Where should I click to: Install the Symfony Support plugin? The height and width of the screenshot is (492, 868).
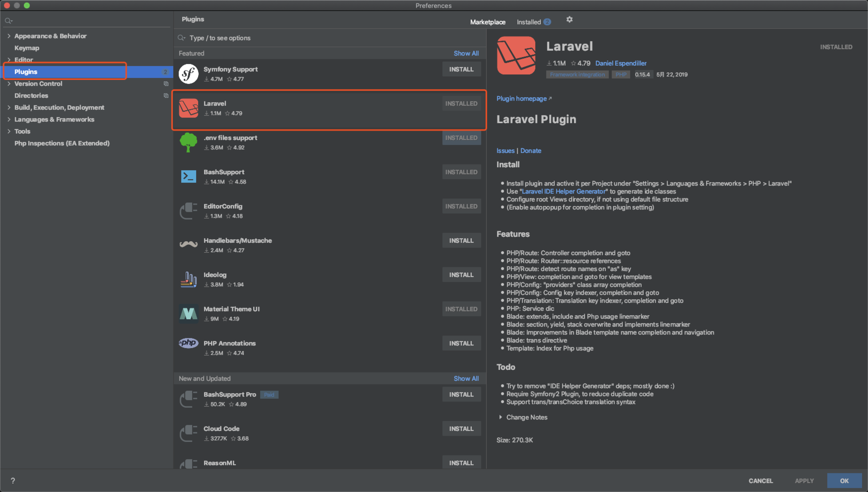coord(461,69)
